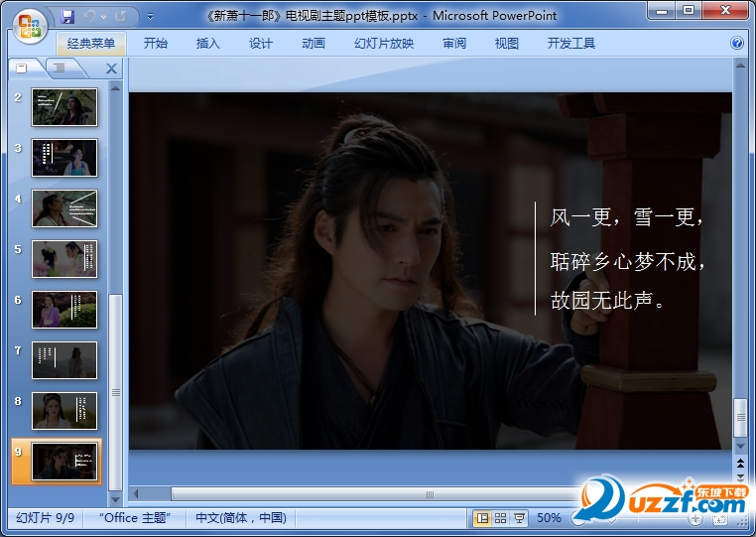Switch to Outline pane tab

click(60, 68)
